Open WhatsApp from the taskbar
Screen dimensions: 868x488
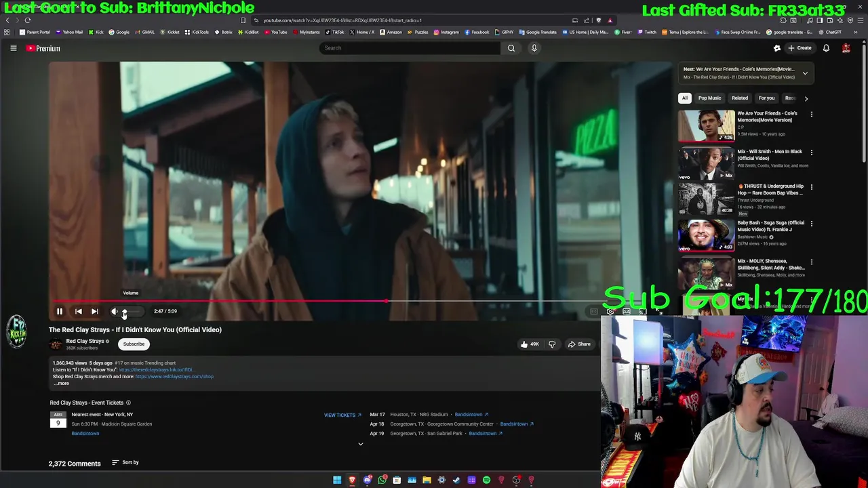coord(382,480)
